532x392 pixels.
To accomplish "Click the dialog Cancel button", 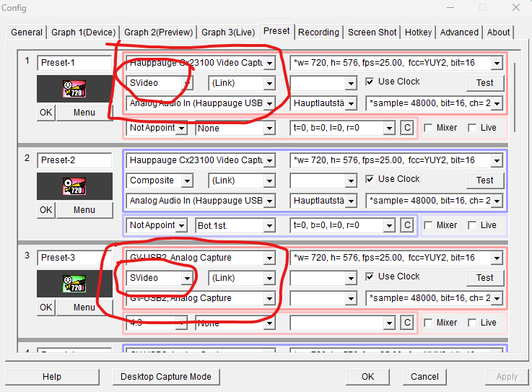I will pos(424,377).
